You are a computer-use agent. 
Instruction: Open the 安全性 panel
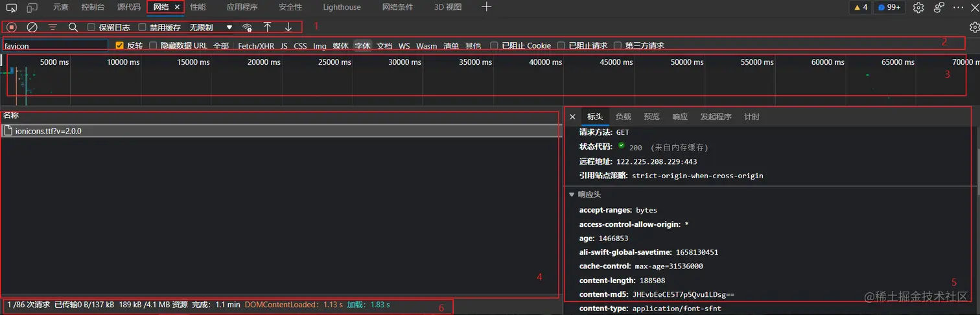coord(290,7)
